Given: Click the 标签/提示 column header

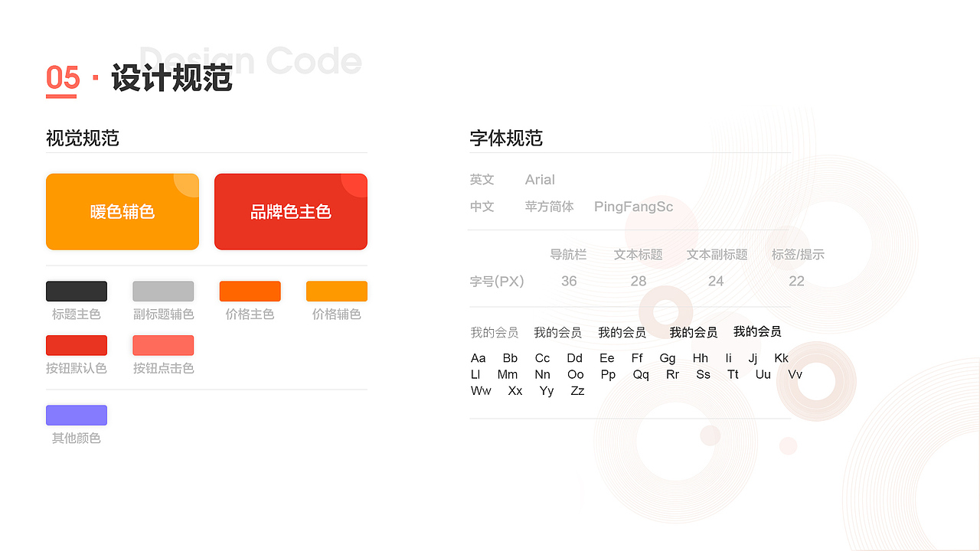Looking at the screenshot, I should (798, 255).
